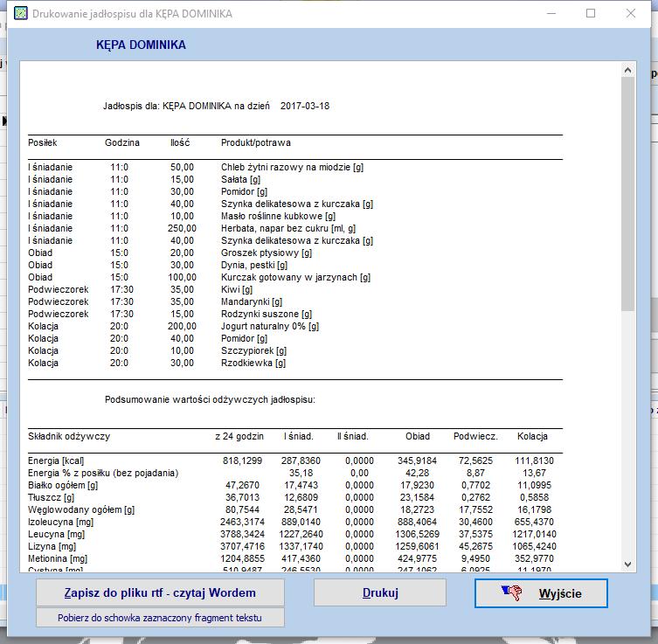Click the Mandarynki [g] entry
This screenshot has width=658, height=644.
click(252, 301)
